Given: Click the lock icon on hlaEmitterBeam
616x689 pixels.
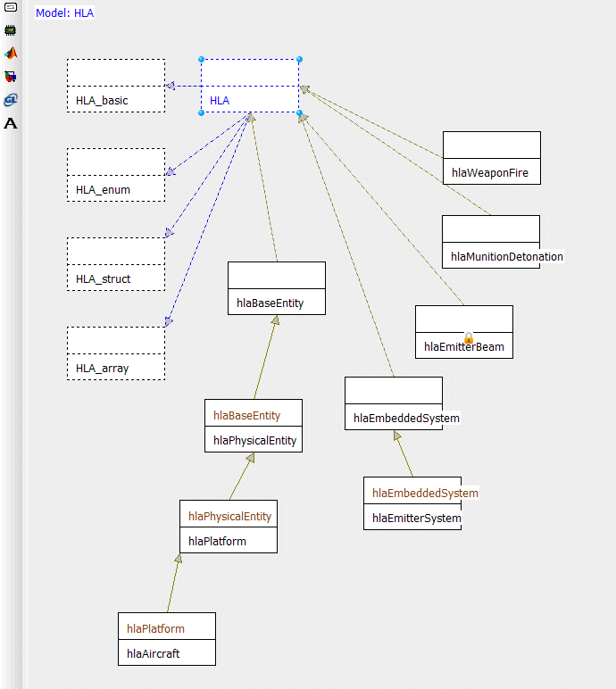Looking at the screenshot, I should coord(469,337).
